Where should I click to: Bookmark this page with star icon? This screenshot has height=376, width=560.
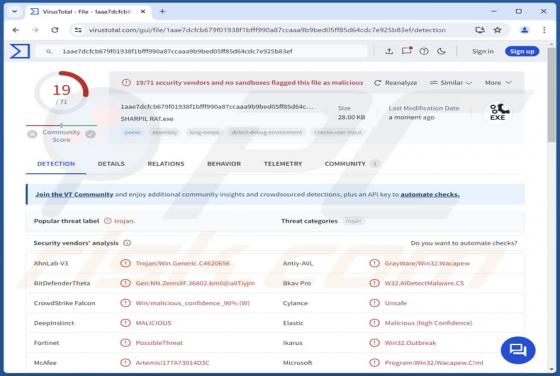point(498,30)
